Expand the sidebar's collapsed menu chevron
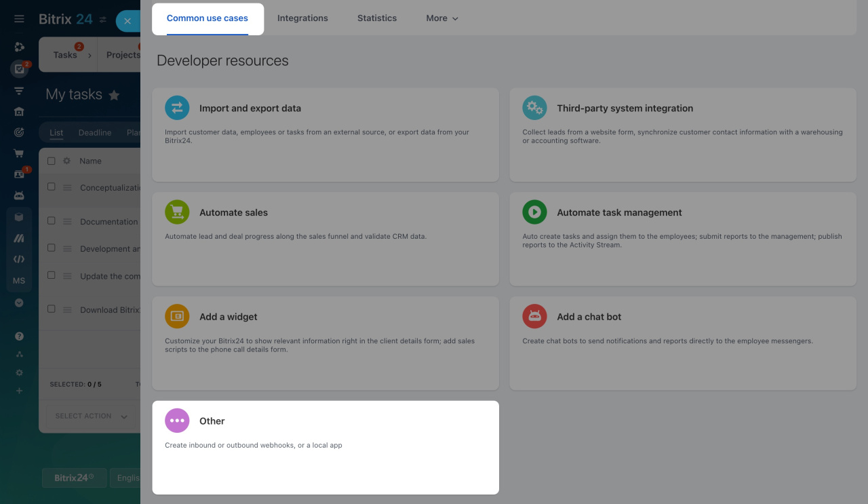868x504 pixels. pyautogui.click(x=19, y=303)
